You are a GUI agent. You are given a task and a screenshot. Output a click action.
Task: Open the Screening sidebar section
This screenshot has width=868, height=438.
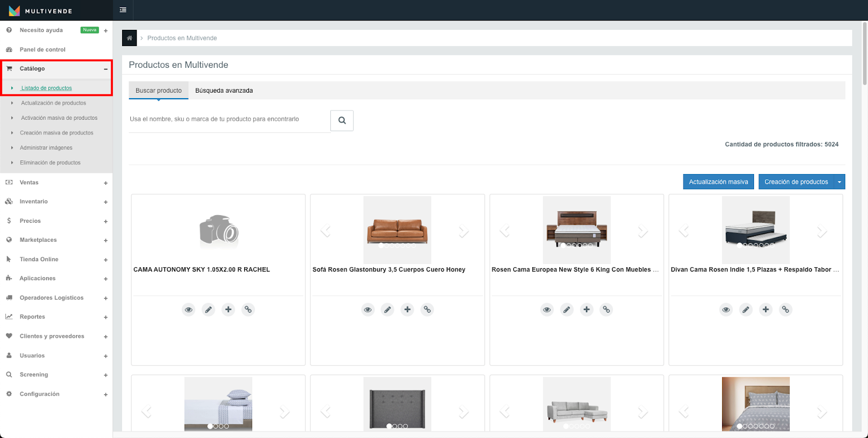tap(34, 375)
